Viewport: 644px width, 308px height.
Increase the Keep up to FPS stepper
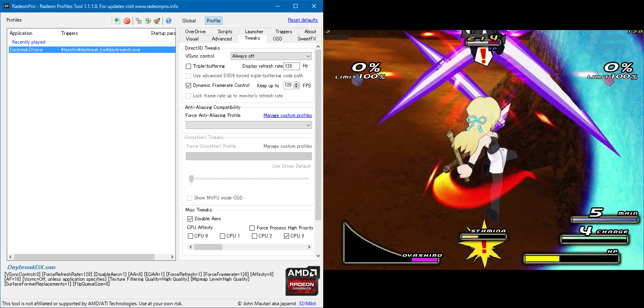297,84
